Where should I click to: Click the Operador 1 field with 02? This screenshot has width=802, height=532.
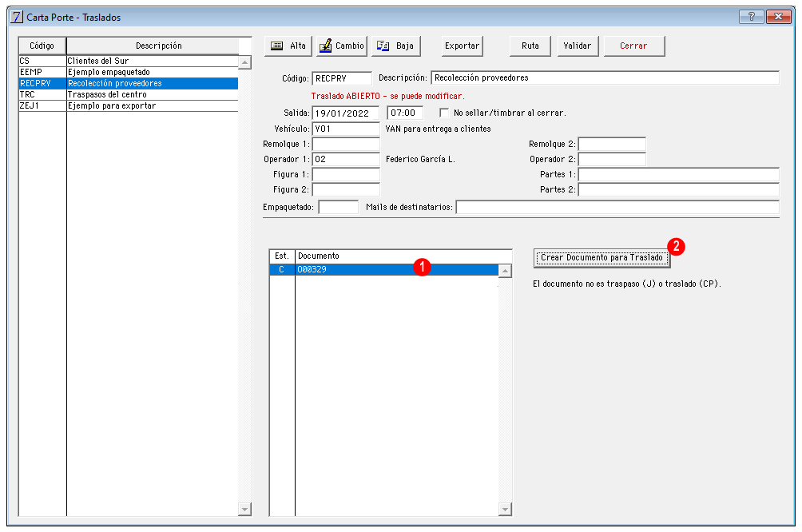click(x=346, y=159)
